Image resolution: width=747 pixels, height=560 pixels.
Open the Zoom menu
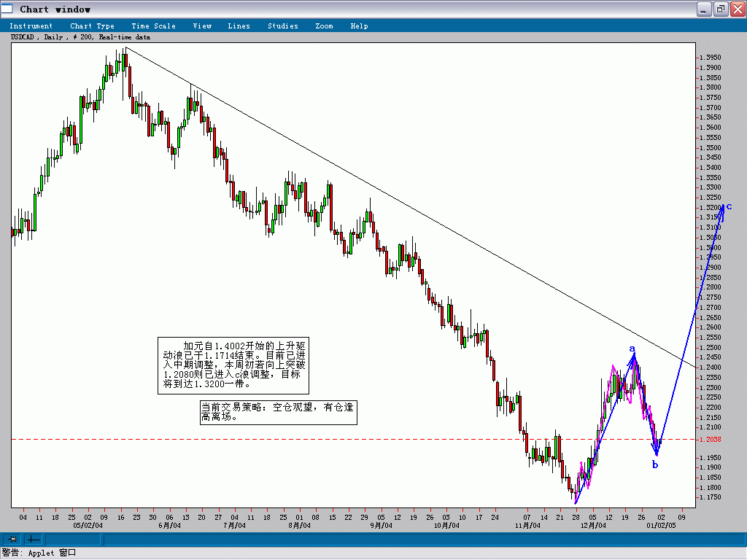click(x=324, y=26)
